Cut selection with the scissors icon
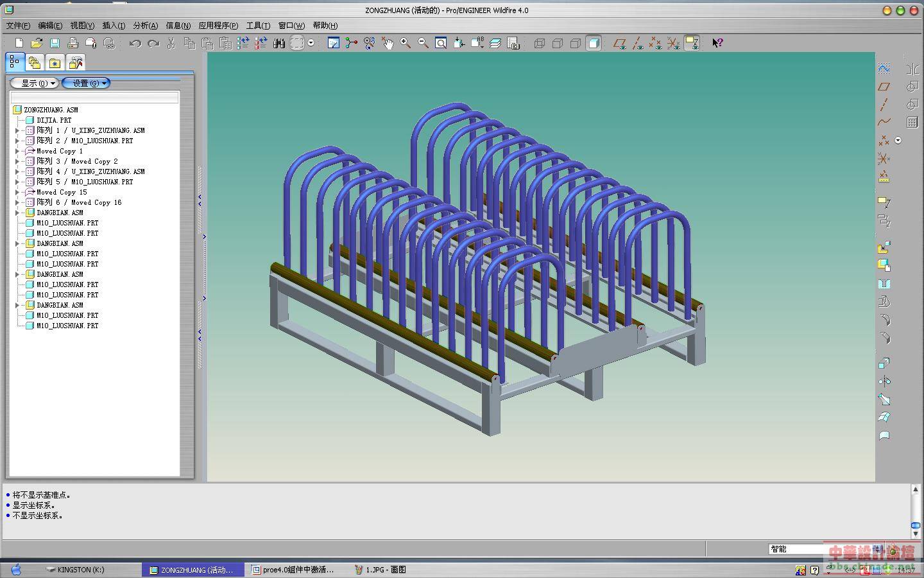 (x=171, y=43)
